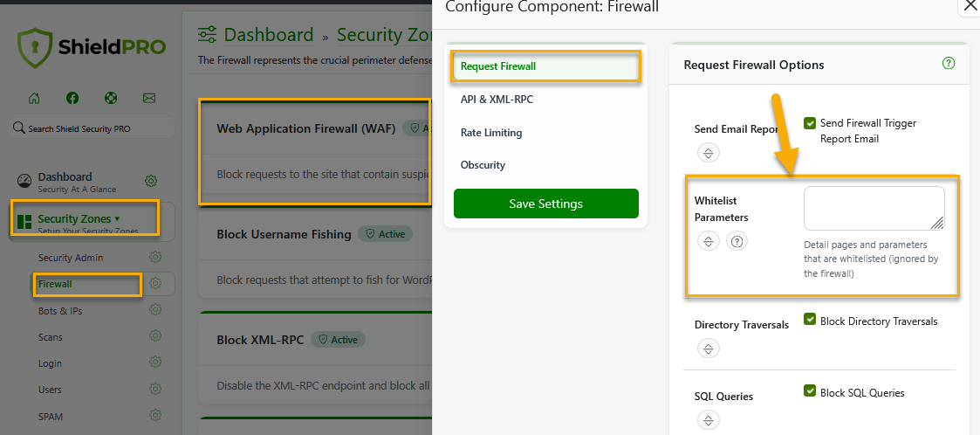Open gear settings beside Dashboard
The width and height of the screenshot is (980, 435).
[x=151, y=181]
